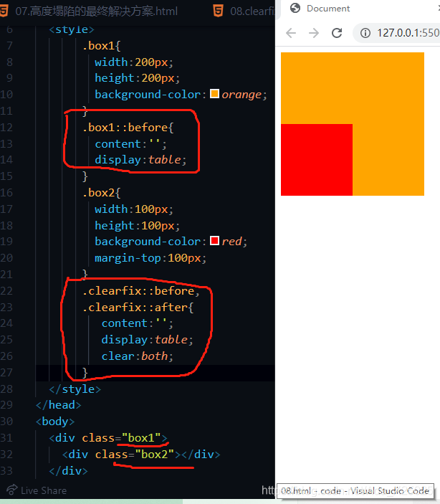Image resolution: width=440 pixels, height=504 pixels.
Task: Click line number 12 in gutter
Action: tap(6, 128)
